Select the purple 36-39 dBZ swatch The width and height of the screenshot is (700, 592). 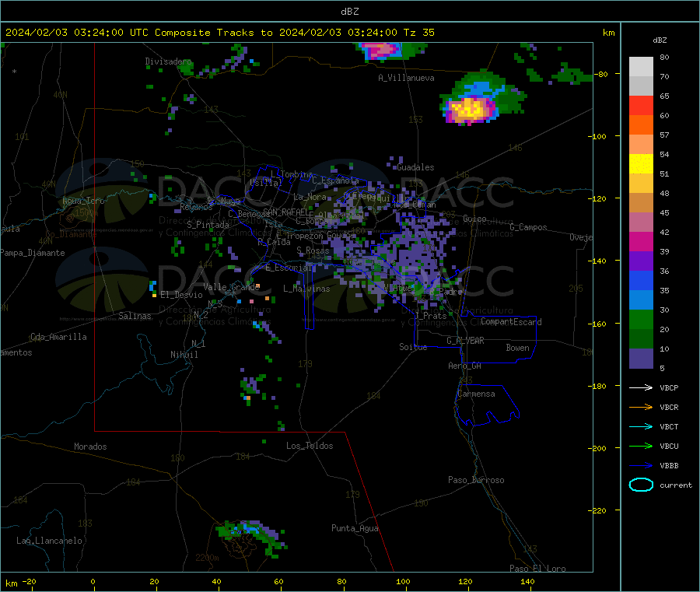tap(641, 261)
